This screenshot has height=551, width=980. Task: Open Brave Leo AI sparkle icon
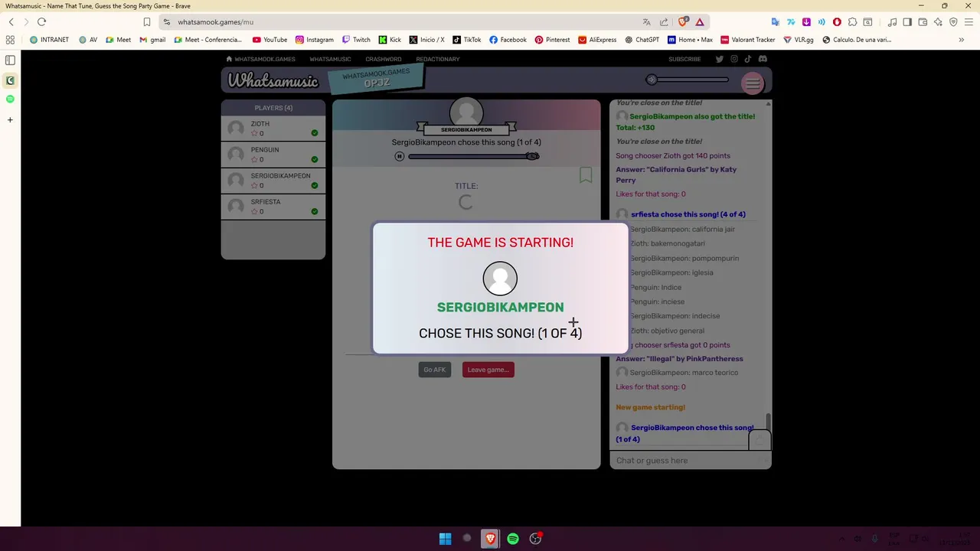point(938,21)
